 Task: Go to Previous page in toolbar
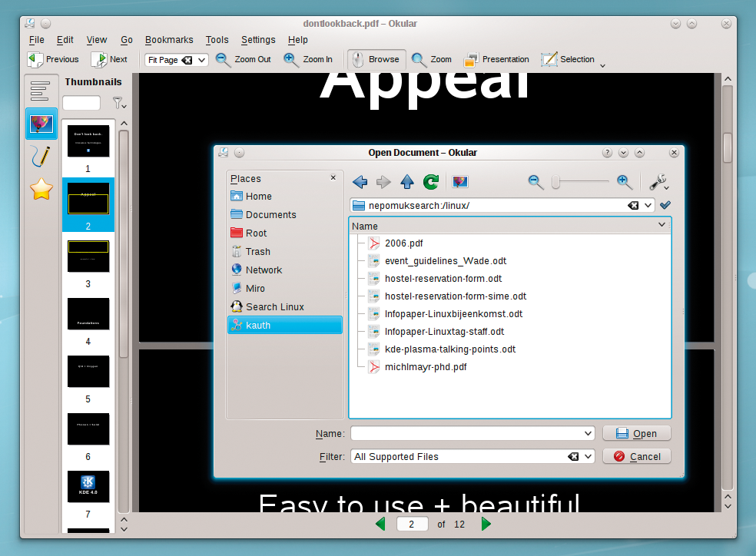[x=53, y=59]
